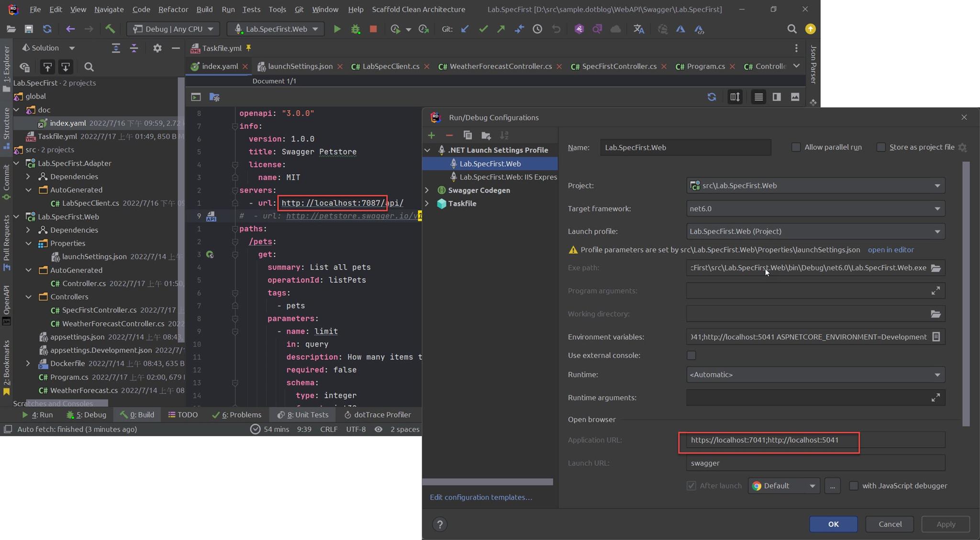Open Target framework net6.0 dropdown
This screenshot has width=980, height=540.
coord(815,209)
